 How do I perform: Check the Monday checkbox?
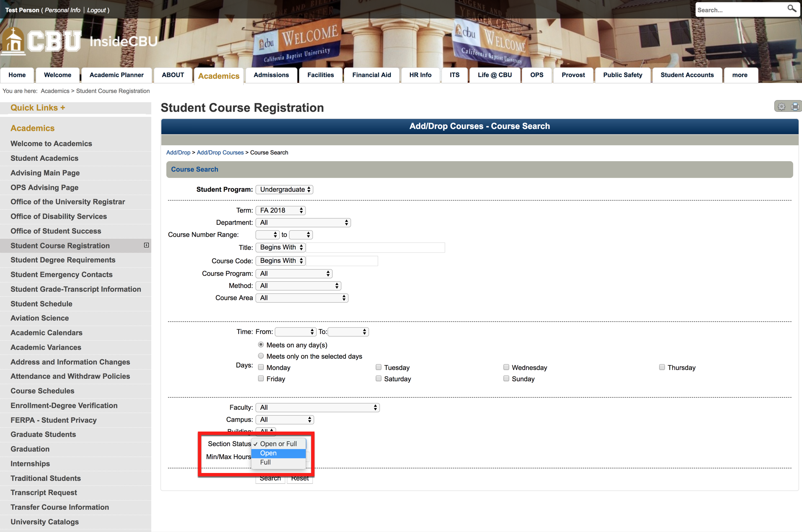click(261, 368)
